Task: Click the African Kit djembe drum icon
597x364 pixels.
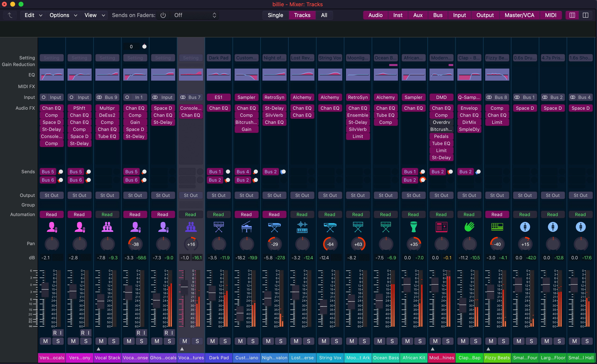Action: (414, 227)
